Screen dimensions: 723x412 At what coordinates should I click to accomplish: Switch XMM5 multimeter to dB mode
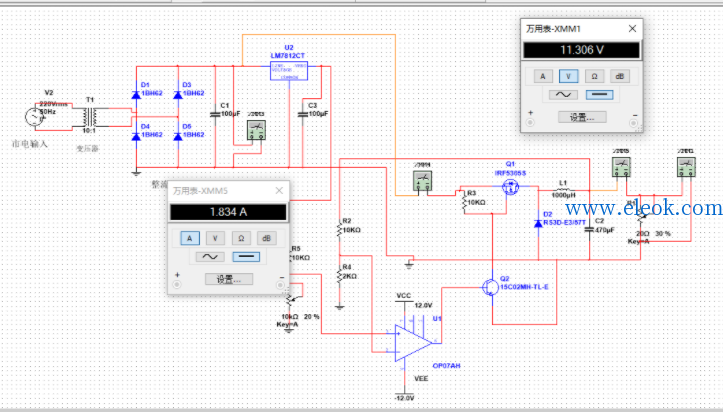click(266, 238)
